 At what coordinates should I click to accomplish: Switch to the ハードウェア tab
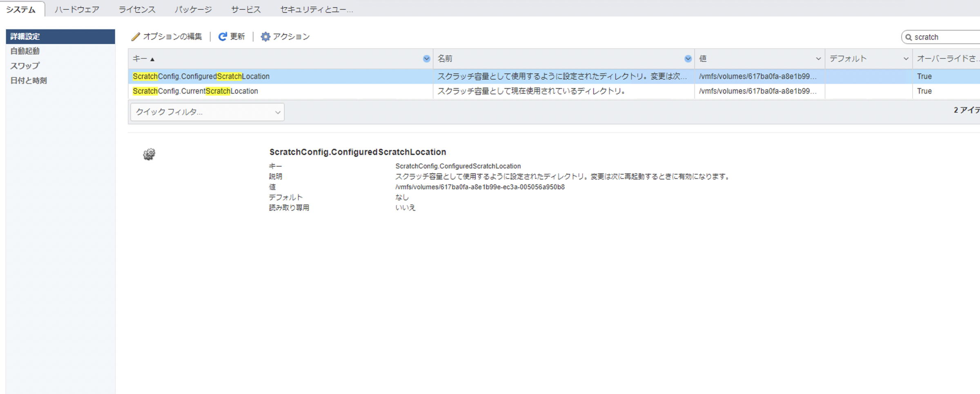[77, 9]
